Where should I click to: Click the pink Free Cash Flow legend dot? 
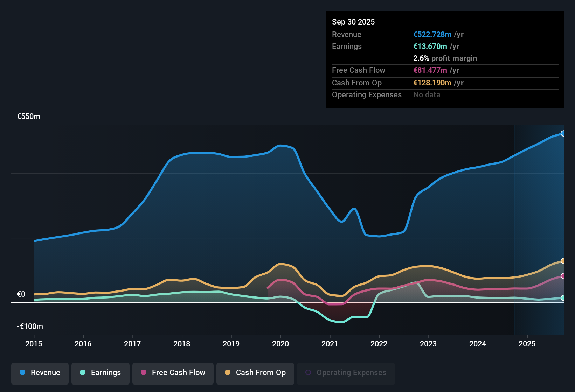143,373
